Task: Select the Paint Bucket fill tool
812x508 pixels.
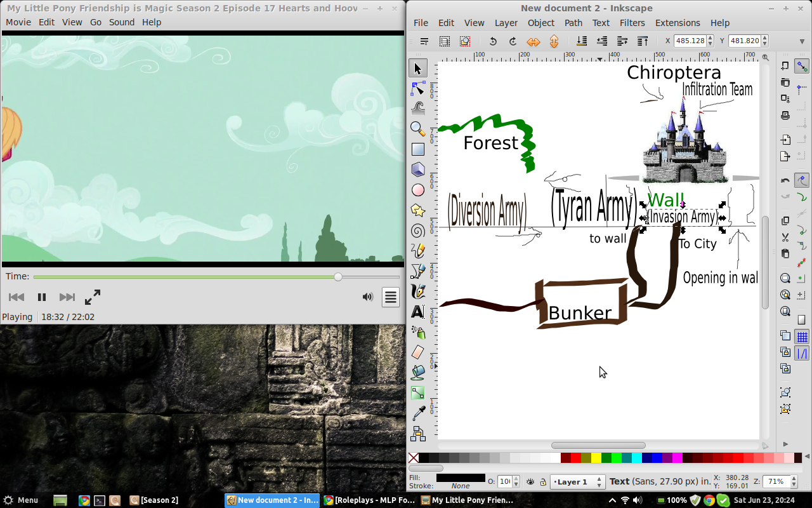Action: (x=418, y=373)
